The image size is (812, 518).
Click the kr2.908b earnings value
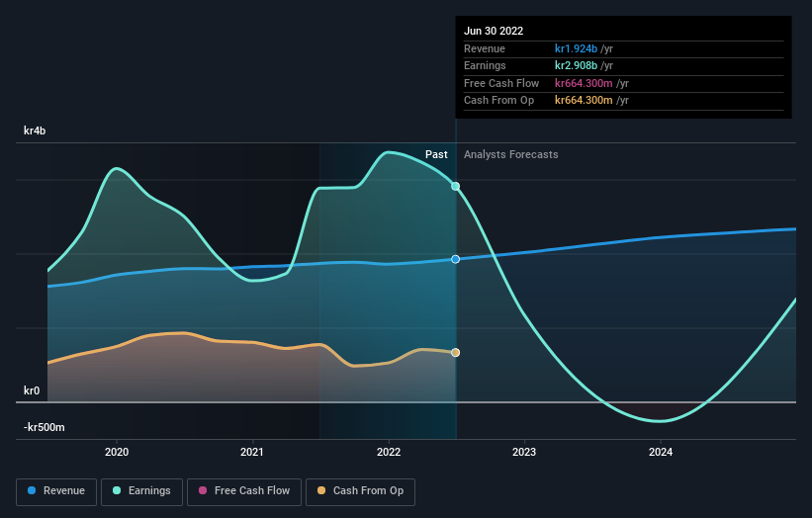coord(576,65)
